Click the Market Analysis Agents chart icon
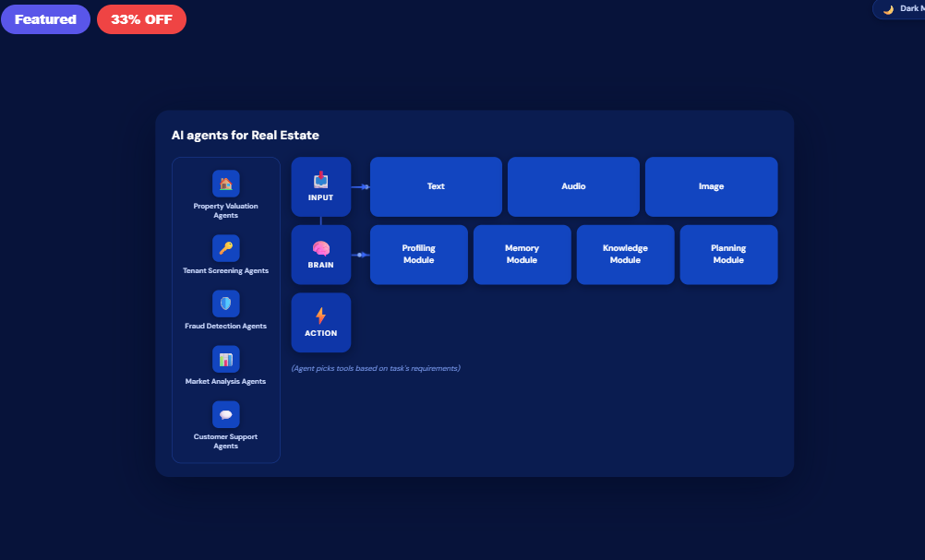The height and width of the screenshot is (560, 925). tap(225, 360)
